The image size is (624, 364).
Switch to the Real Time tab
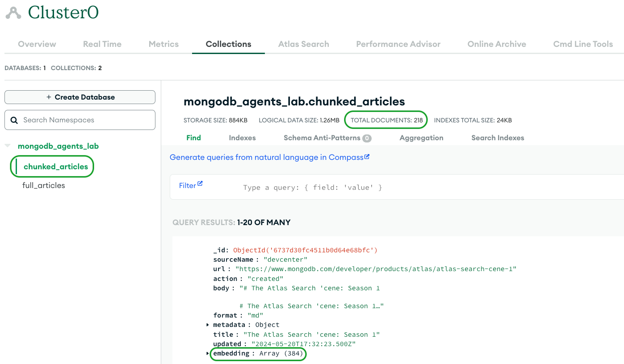coord(102,44)
